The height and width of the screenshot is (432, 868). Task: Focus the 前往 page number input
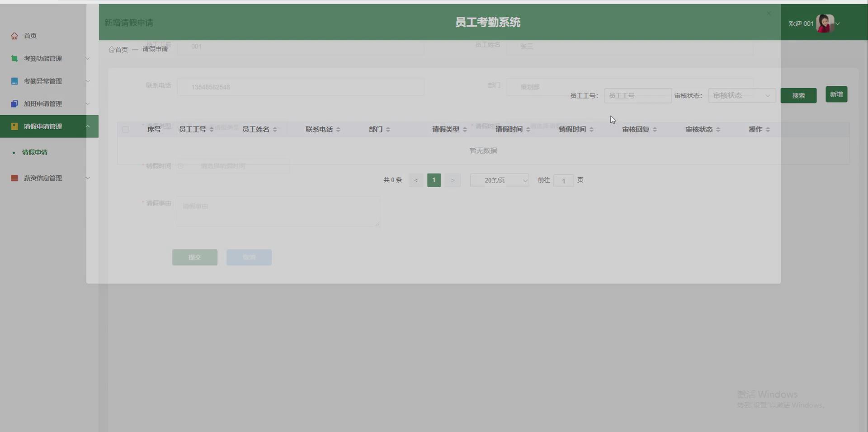click(x=564, y=180)
